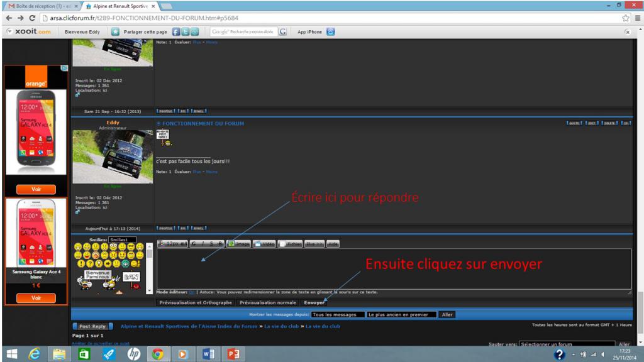Open File Explorer from the taskbar
Viewport: 644px width, 362px height.
(59, 354)
